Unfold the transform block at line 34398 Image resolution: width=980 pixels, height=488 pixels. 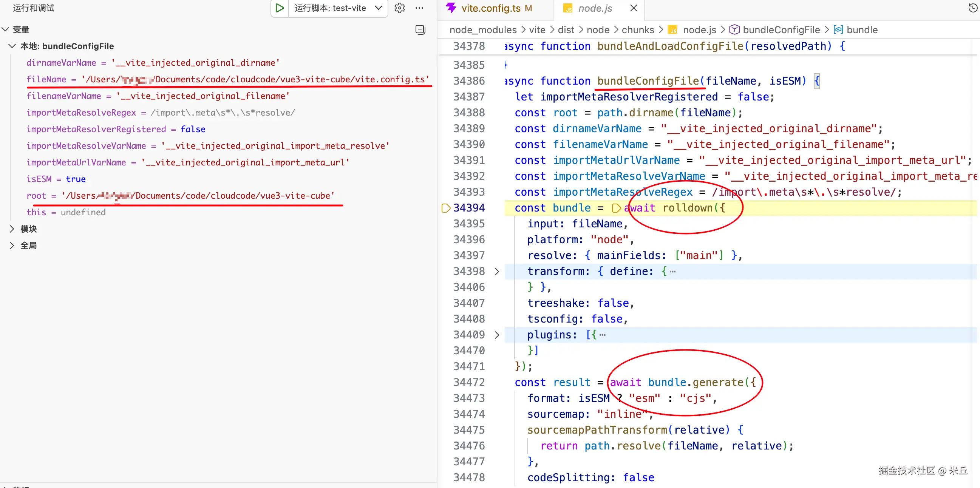point(496,271)
